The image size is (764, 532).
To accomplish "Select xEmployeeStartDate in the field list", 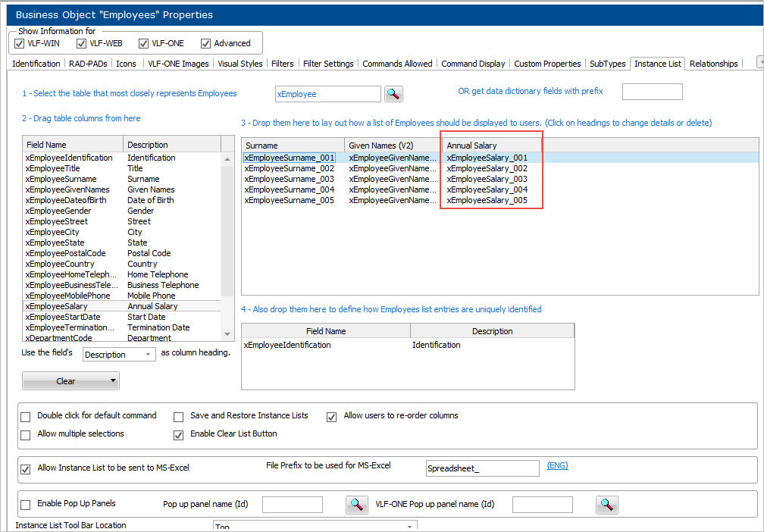I will click(63, 317).
